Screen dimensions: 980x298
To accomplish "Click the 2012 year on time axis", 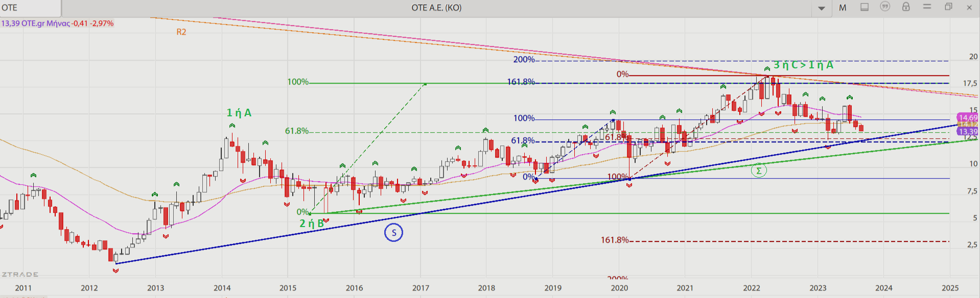I will pyautogui.click(x=89, y=288).
